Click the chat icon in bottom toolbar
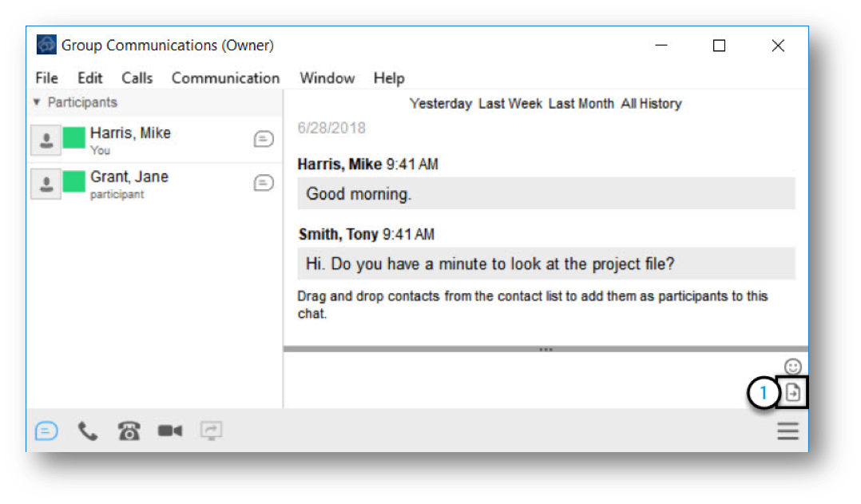Viewport: 861px width, 504px height. pyautogui.click(x=46, y=431)
